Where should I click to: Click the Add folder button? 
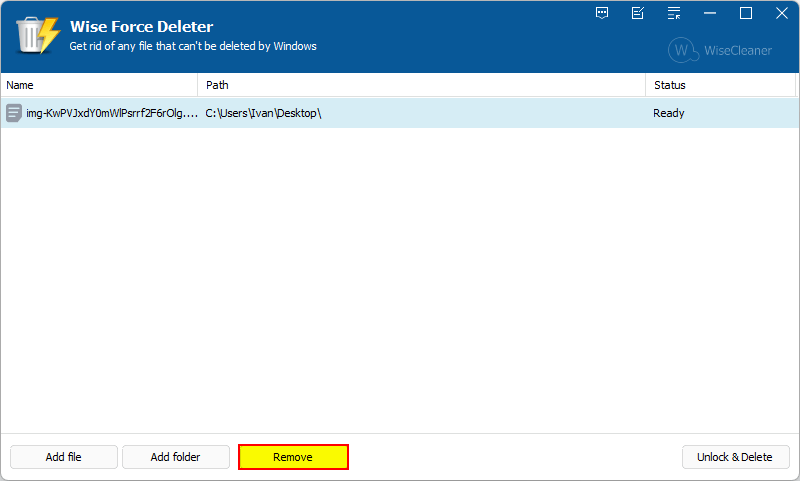tap(176, 457)
